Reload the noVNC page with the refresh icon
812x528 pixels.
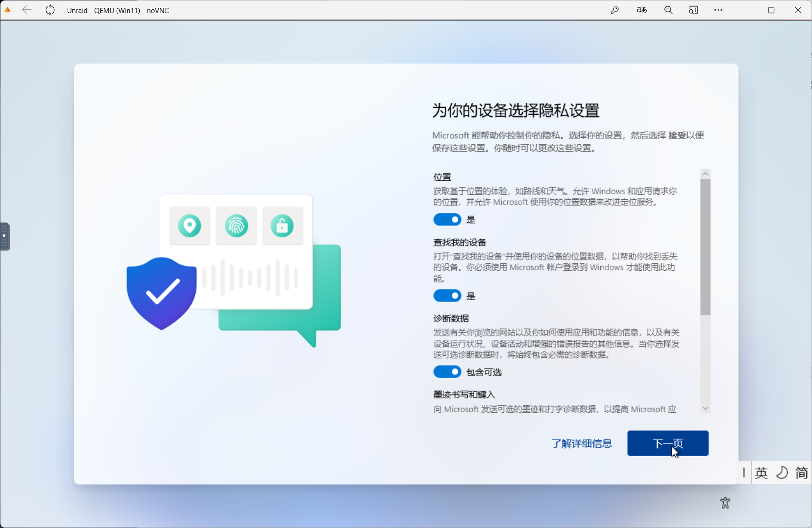50,10
